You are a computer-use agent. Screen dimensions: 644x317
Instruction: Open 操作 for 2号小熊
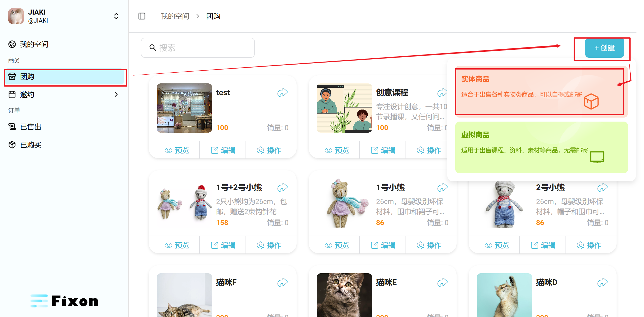(x=589, y=245)
